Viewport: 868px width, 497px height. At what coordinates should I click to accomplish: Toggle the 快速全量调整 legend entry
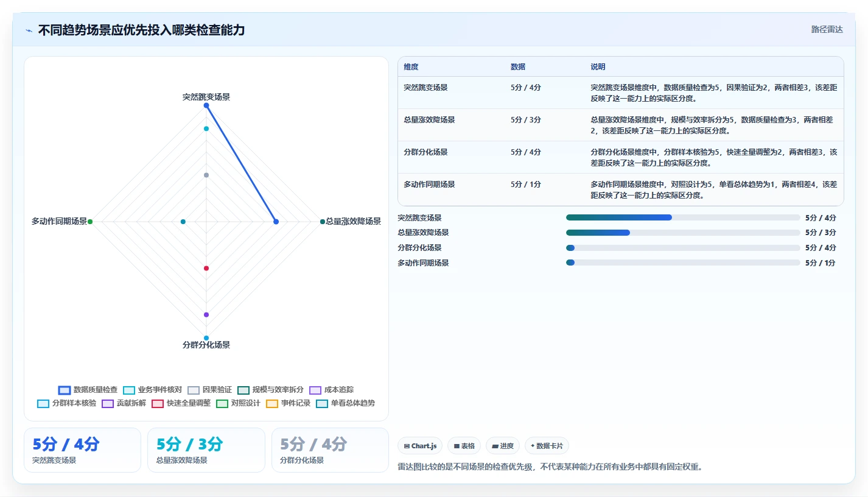pyautogui.click(x=181, y=403)
